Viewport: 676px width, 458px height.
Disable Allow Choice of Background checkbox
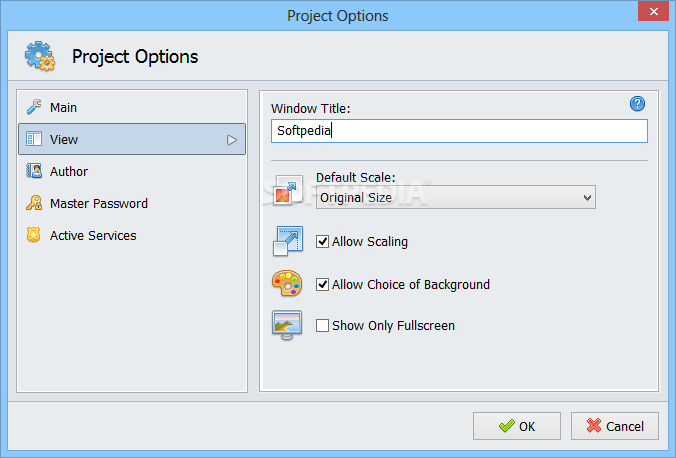(x=322, y=285)
